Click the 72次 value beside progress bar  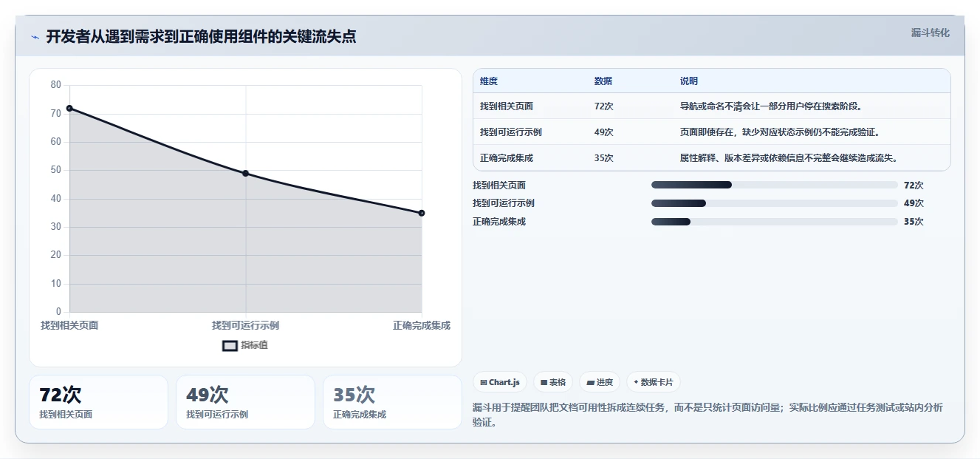point(914,185)
